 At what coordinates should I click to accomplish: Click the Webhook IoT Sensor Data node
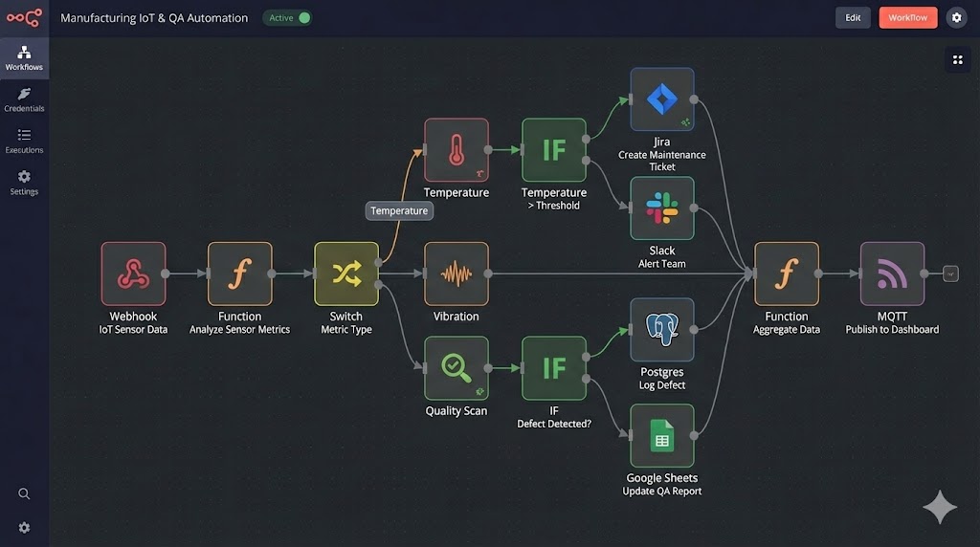[x=133, y=273]
